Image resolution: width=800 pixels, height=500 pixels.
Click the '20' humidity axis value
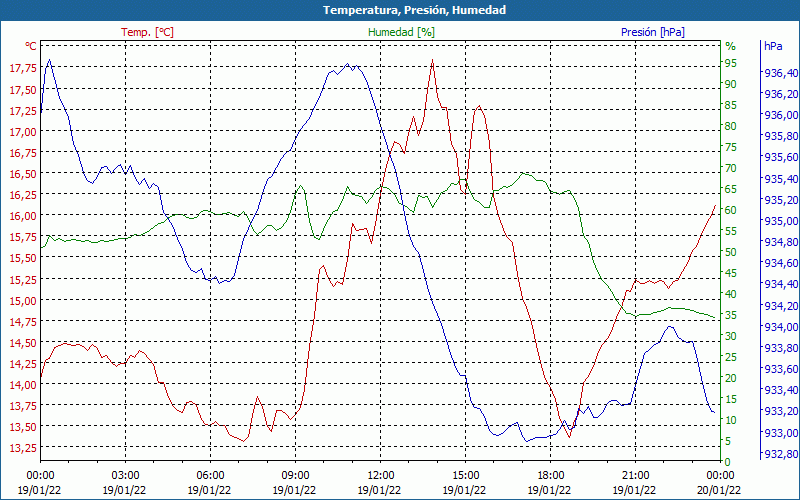click(x=731, y=378)
